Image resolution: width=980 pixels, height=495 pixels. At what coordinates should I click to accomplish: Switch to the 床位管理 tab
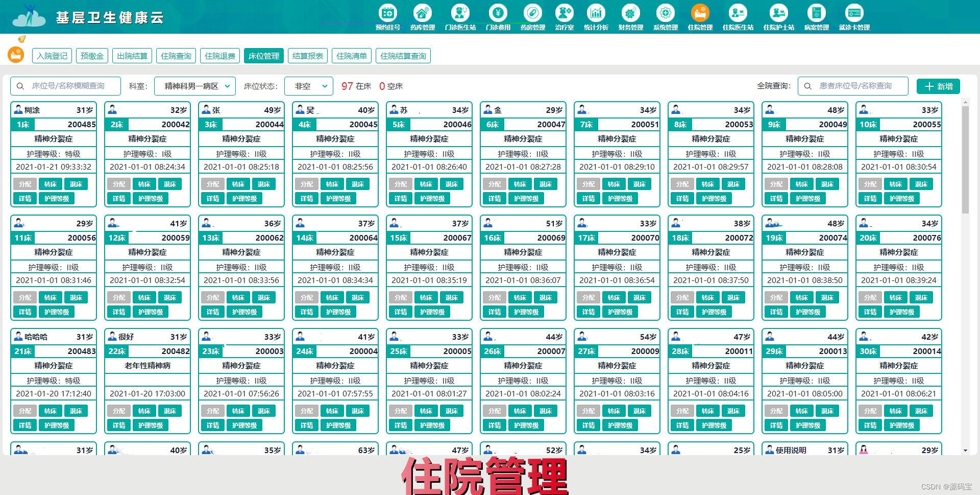tap(263, 56)
